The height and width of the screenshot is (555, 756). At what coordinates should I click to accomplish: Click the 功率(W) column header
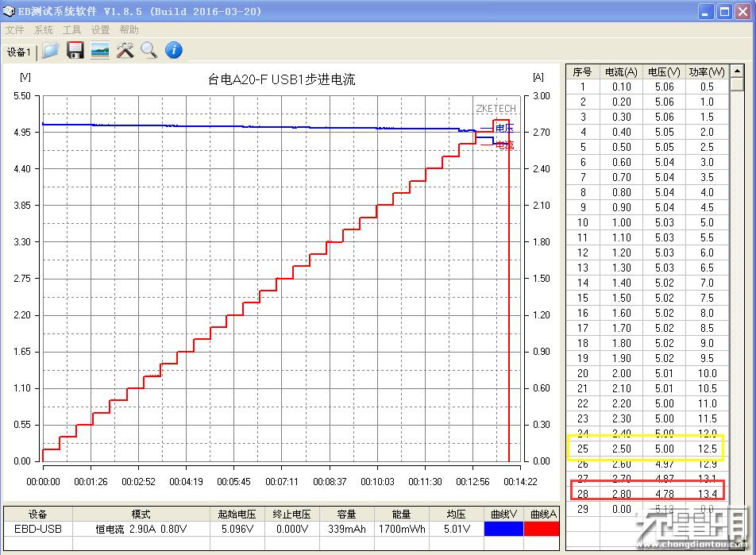tap(706, 71)
